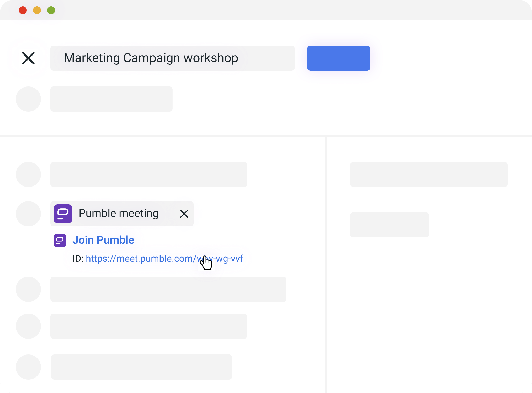Click the round icon left of Pumble meeting
This screenshot has height=393, width=532.
28,214
